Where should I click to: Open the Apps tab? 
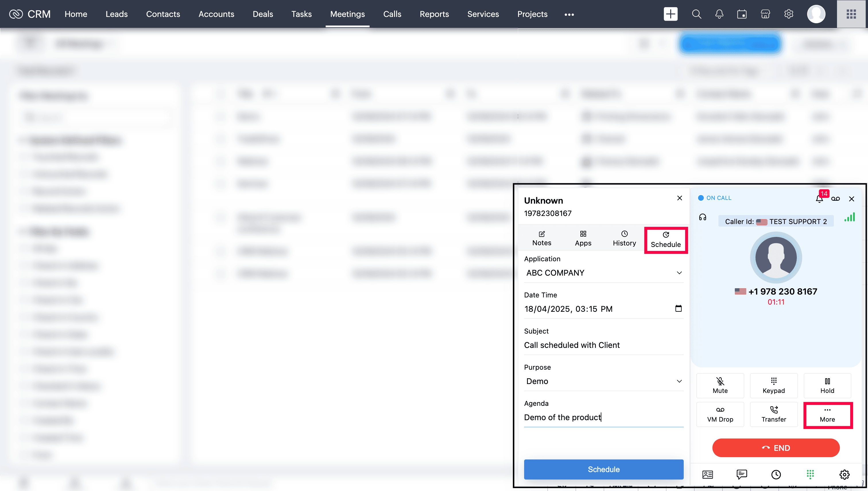pyautogui.click(x=583, y=238)
